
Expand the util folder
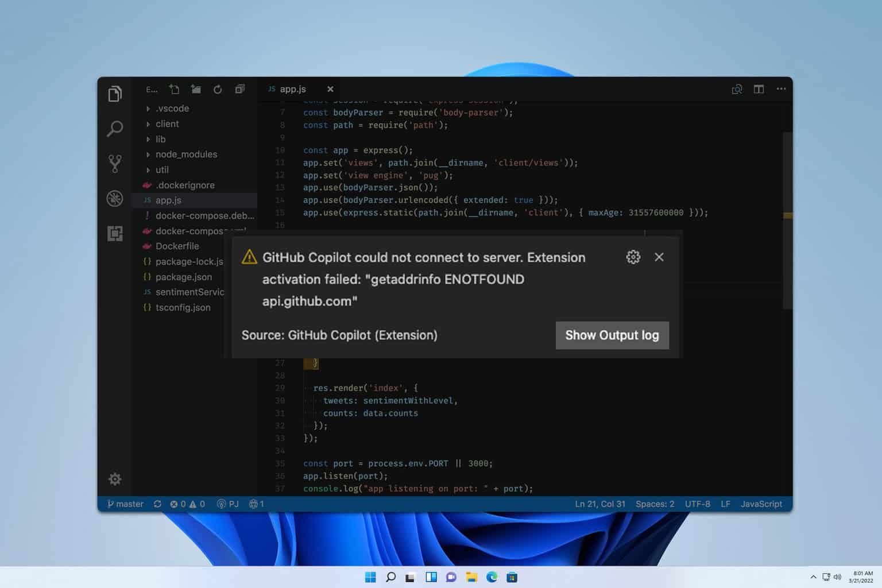[195, 170]
